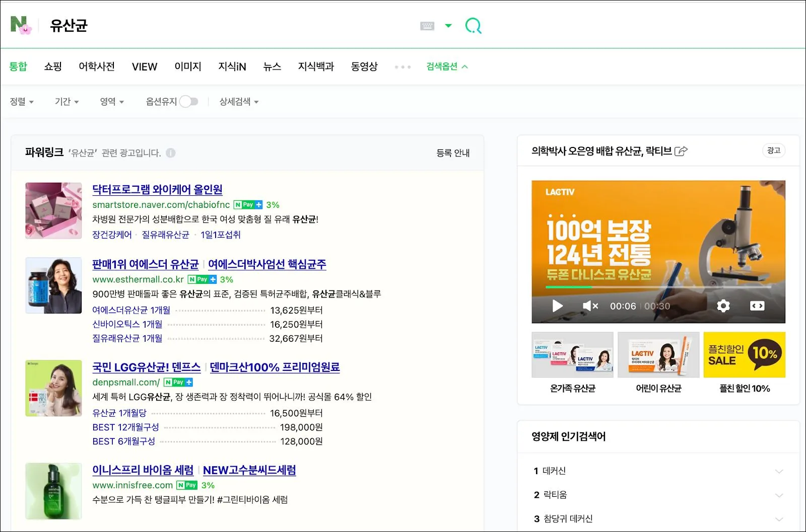
Task: Open the 지식iN tab
Action: (232, 66)
